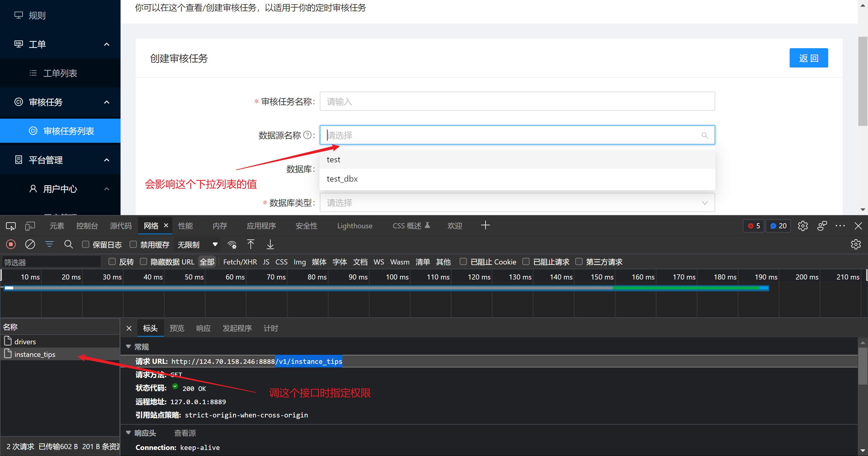This screenshot has height=456, width=868.
Task: Choose test_dbx from datasource dropdown
Action: point(517,179)
